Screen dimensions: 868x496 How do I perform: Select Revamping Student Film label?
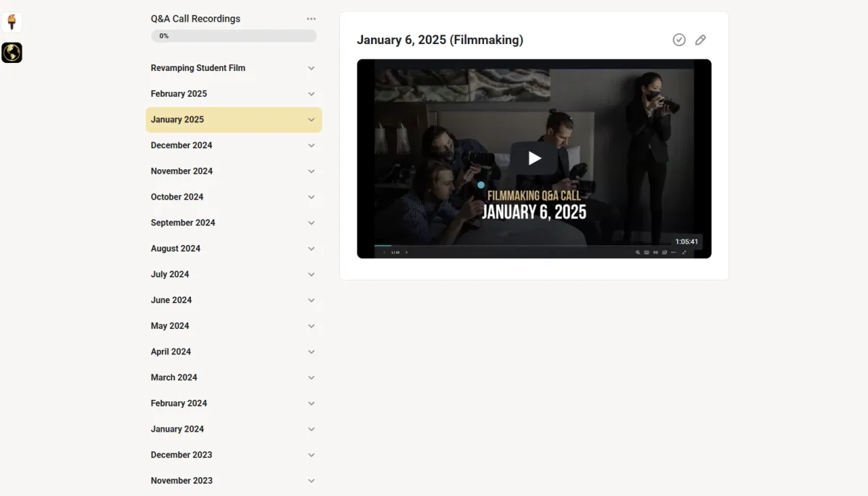[x=197, y=68]
